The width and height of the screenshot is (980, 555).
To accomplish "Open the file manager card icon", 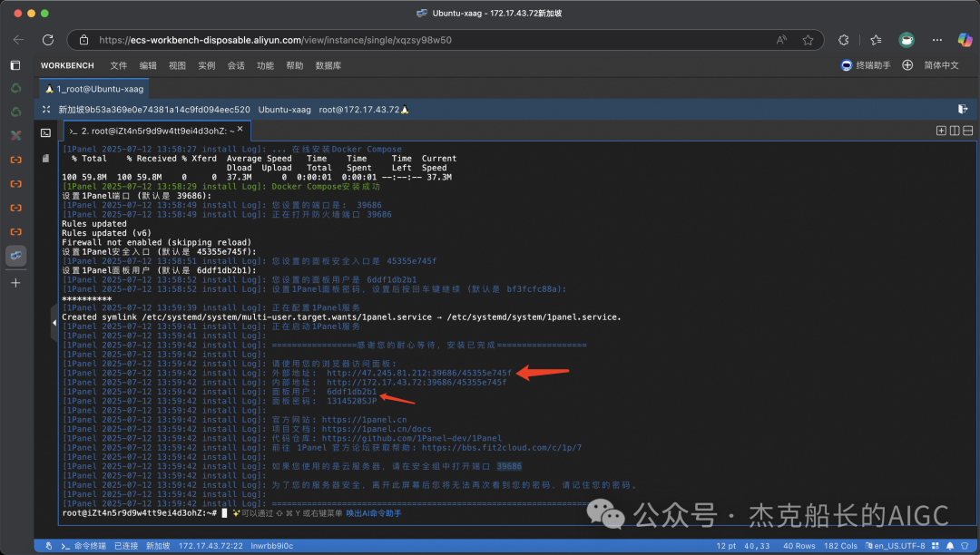I will click(x=45, y=159).
